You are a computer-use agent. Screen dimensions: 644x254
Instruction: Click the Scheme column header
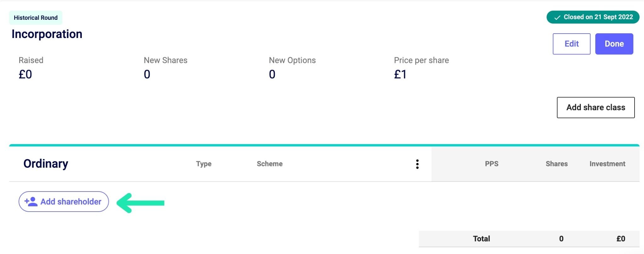[x=269, y=164]
